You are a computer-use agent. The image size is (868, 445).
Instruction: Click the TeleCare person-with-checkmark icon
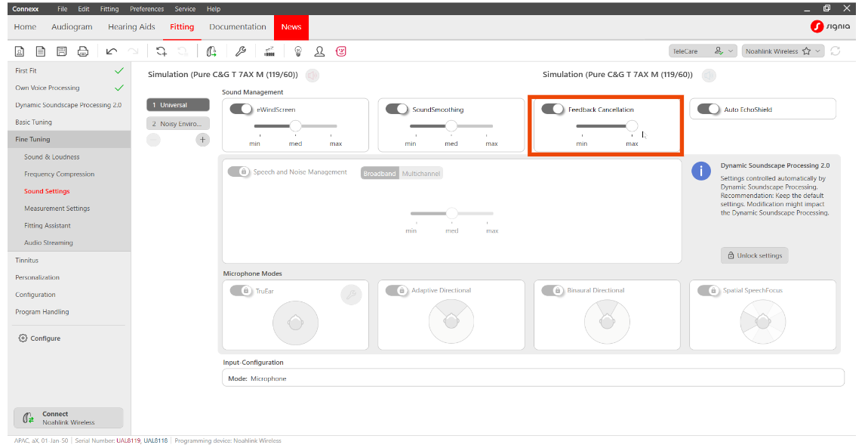point(719,51)
